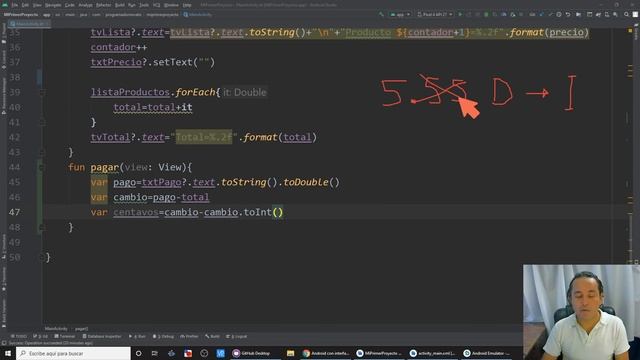This screenshot has width=640, height=360.
Task: Open the VCS menu
Action: point(157,5)
